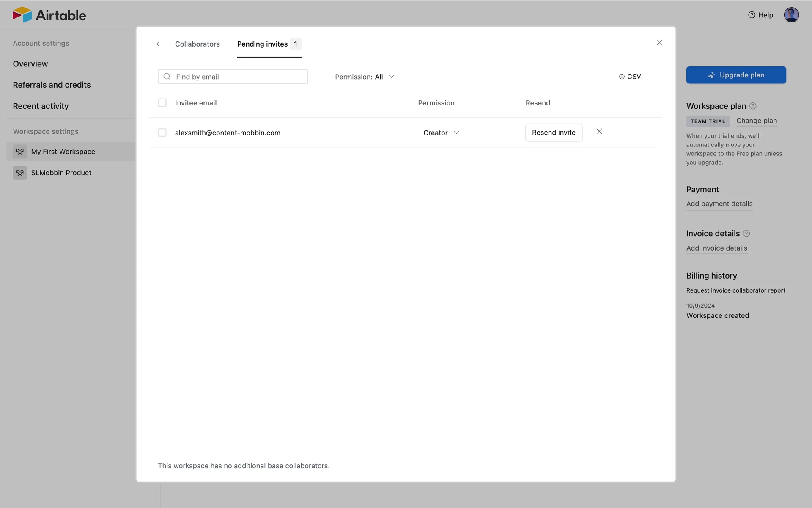Click the CSV download icon

[622, 77]
